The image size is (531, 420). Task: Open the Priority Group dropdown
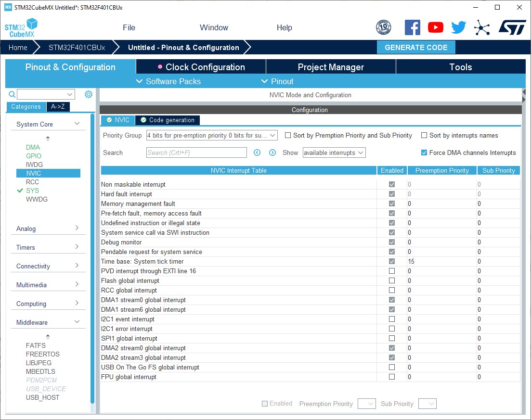click(212, 135)
